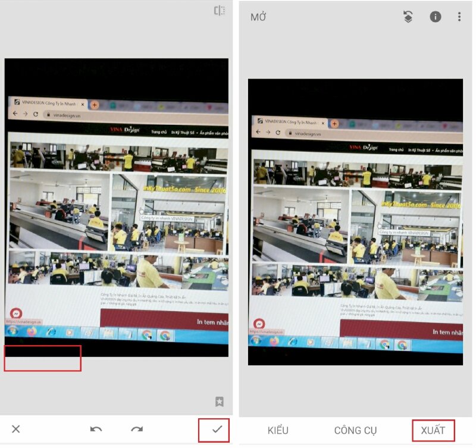Tap the bookmark presets icon below left photo
Viewport: 476px width, 448px height.
click(x=219, y=402)
